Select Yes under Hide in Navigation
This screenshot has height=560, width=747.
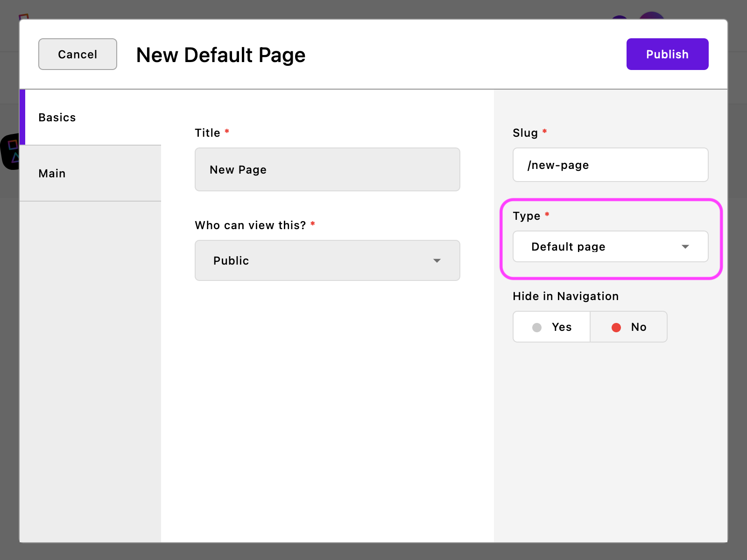click(551, 327)
